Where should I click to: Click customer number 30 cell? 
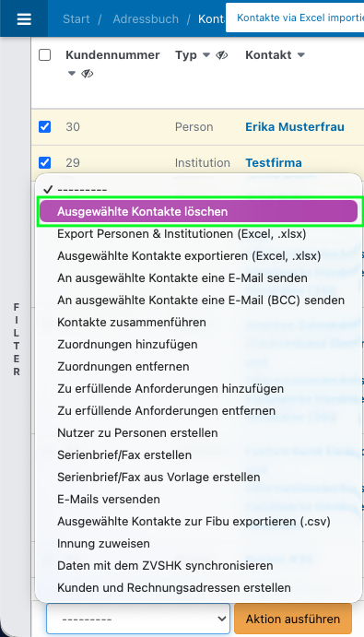tap(73, 126)
